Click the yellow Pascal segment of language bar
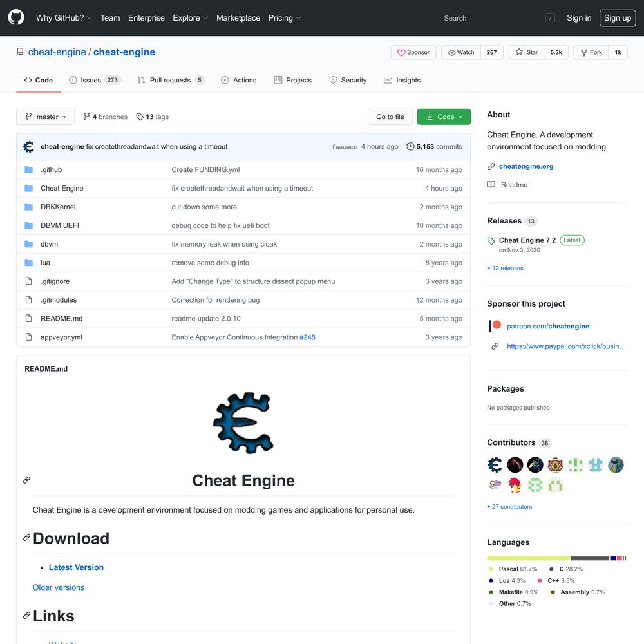The height and width of the screenshot is (644, 644). click(x=529, y=558)
